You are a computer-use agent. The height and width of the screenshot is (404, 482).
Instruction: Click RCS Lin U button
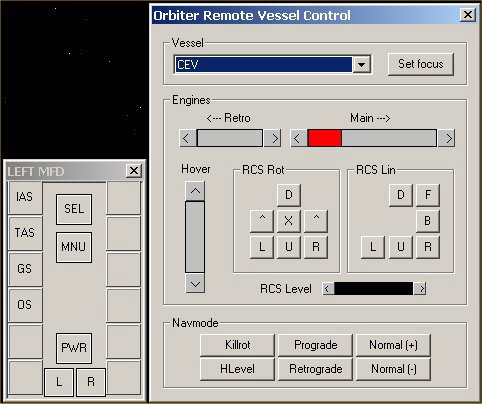[x=401, y=247]
